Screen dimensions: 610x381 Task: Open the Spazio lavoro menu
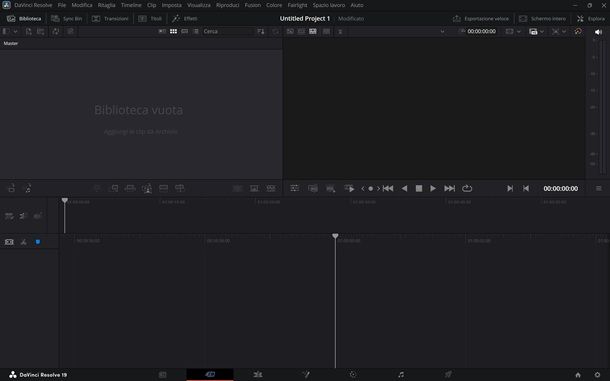(329, 5)
